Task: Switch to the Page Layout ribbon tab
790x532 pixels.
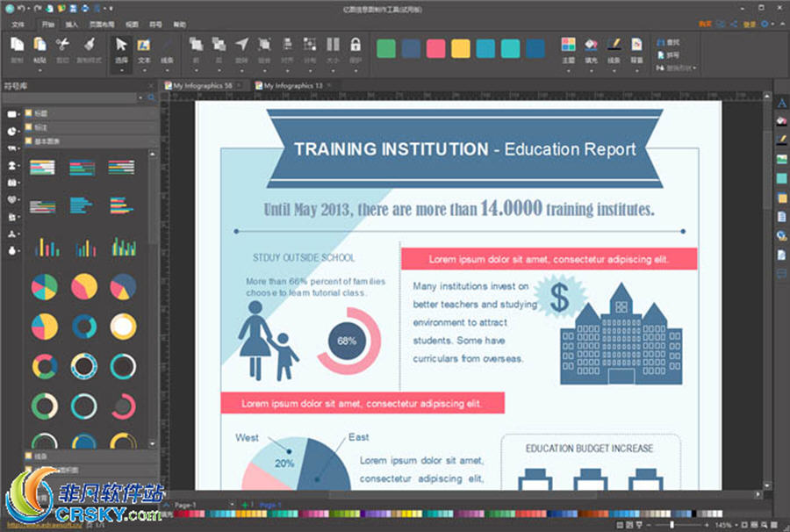Action: 101,25
